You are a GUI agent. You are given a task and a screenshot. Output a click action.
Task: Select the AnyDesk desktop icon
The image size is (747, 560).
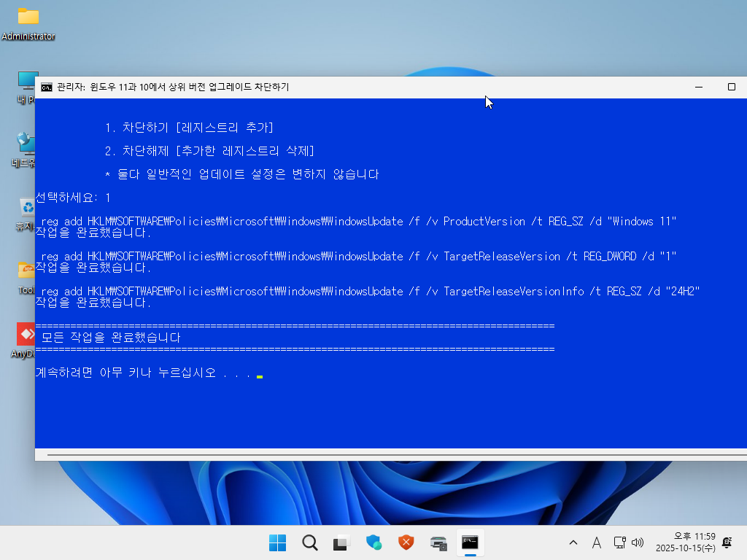[x=23, y=340]
